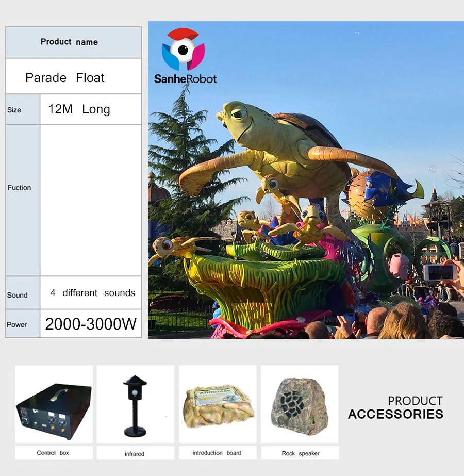Image resolution: width=464 pixels, height=476 pixels.
Task: Select the infrared sensor image
Action: [x=136, y=404]
